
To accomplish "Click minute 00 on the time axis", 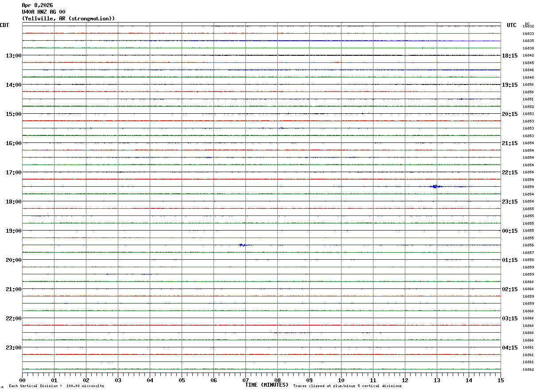I will [23, 380].
